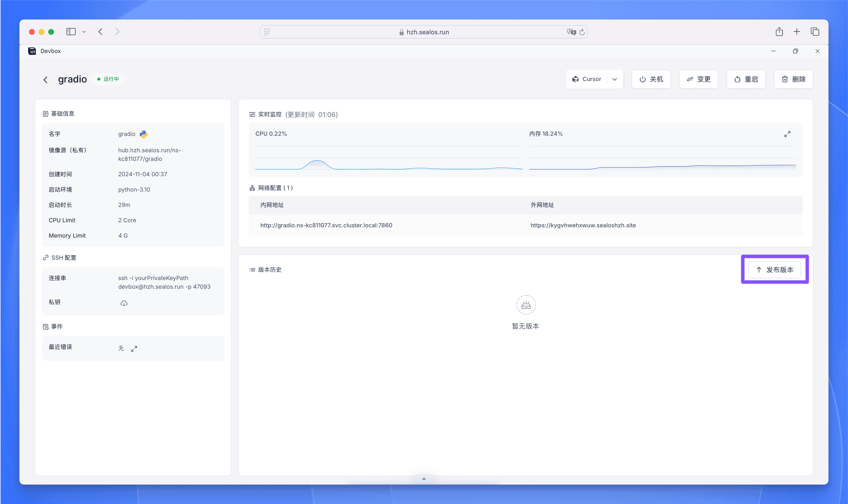Go back in Safari history

[100, 32]
